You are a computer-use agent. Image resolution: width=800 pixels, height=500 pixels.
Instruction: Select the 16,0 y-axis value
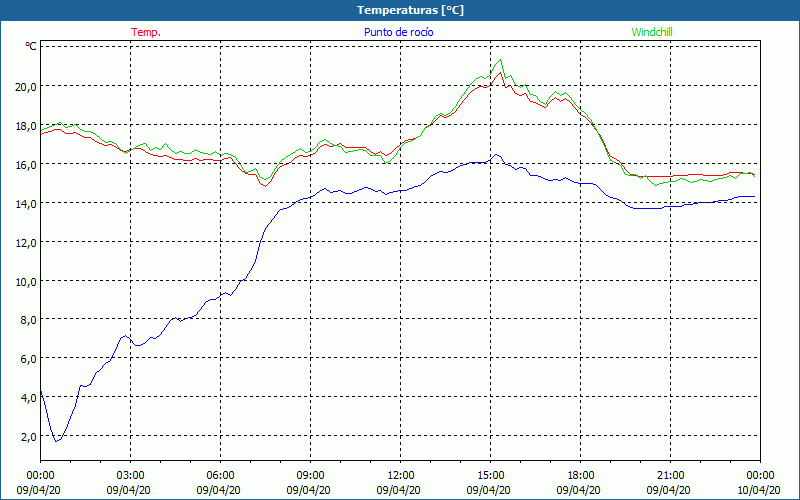[x=26, y=165]
